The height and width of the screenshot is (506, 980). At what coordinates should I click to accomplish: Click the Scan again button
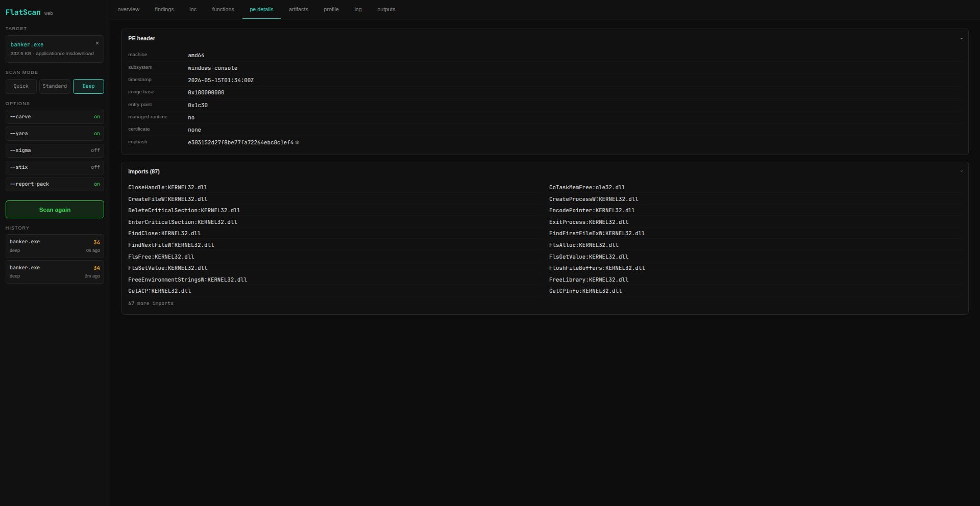click(x=55, y=210)
